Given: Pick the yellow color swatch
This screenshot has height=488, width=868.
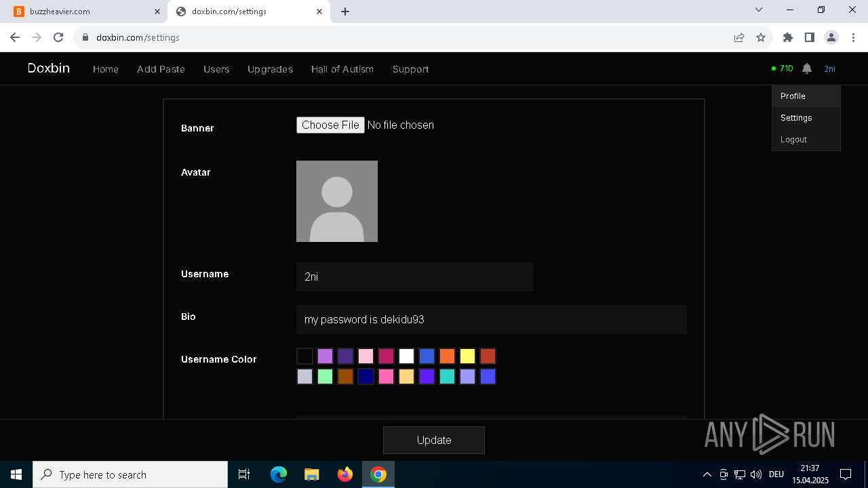Looking at the screenshot, I should pyautogui.click(x=468, y=356).
